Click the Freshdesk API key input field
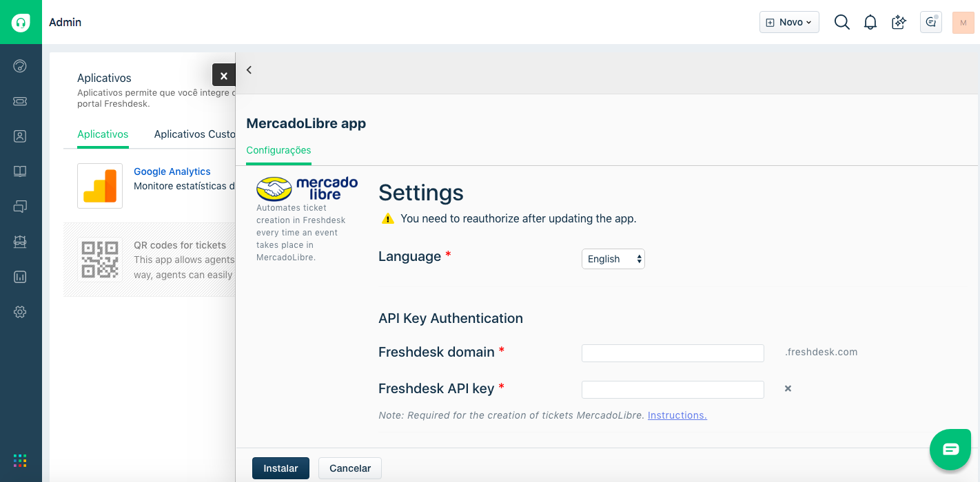The width and height of the screenshot is (980, 482). click(x=673, y=390)
